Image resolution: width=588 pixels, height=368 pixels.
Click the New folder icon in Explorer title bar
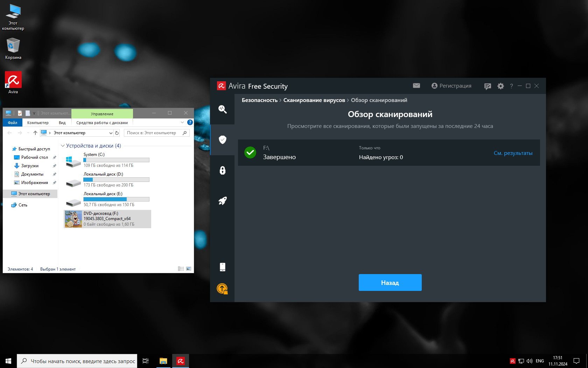(x=28, y=113)
